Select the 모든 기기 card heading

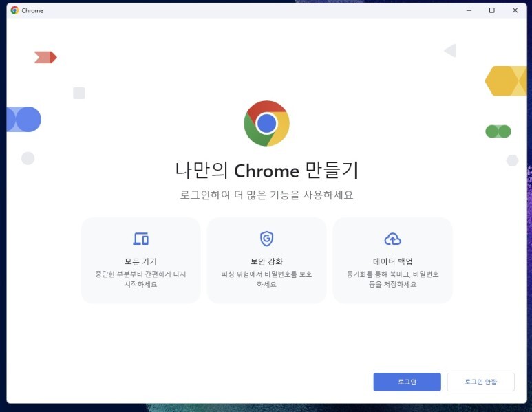[140, 261]
